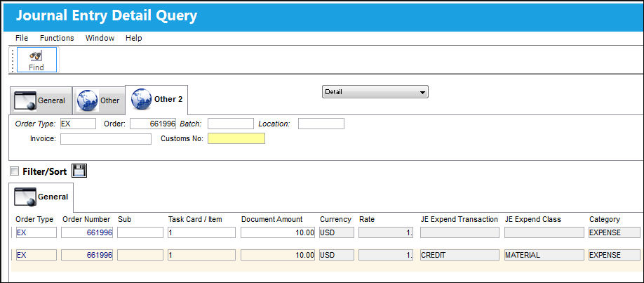Click the JE Expend Class column header
This screenshot has height=283, width=644.
pos(533,219)
